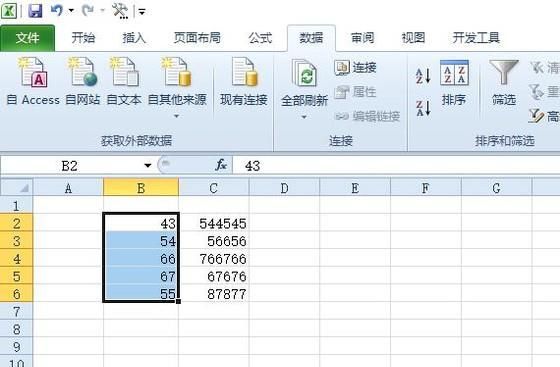Open the undo history dropdown arrow

71,11
